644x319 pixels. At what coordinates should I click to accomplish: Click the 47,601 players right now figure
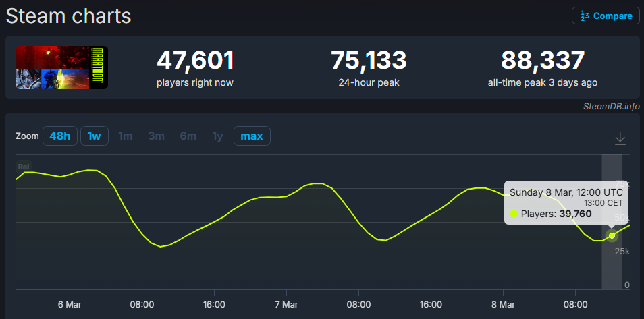pyautogui.click(x=195, y=60)
